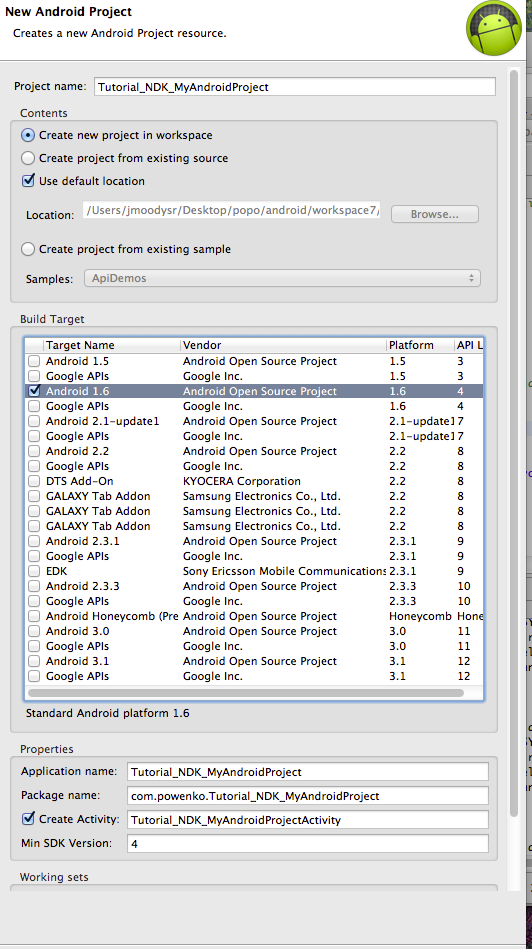Click the dialog's vertical scrollbar
Viewport: 532px width, 949px height.
pyautogui.click(x=514, y=443)
